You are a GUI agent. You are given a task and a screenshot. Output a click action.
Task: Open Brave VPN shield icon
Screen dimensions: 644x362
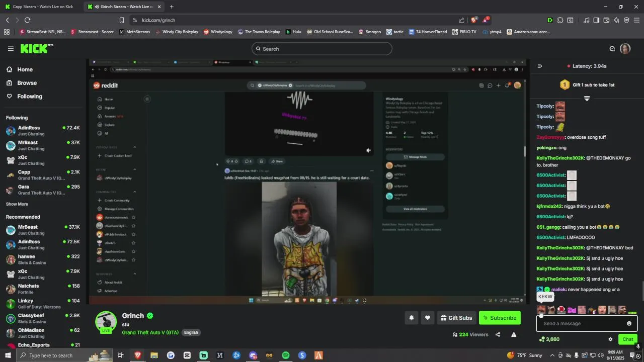(x=626, y=20)
